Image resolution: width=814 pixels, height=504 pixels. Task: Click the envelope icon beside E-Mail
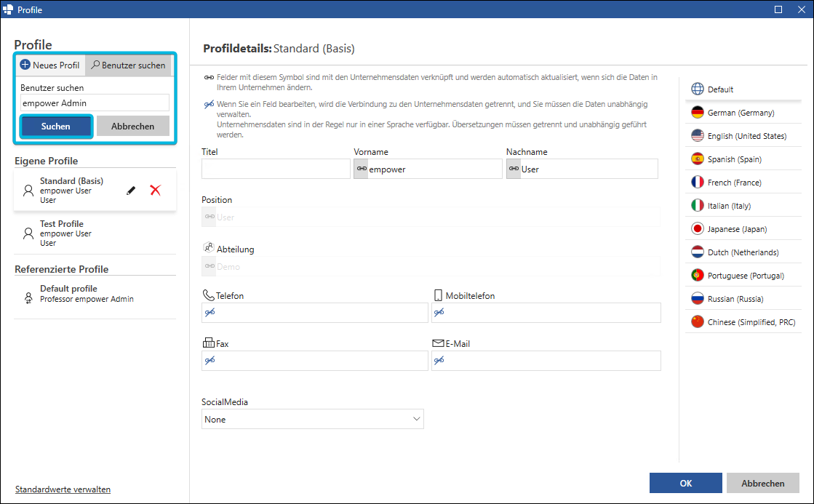[438, 343]
